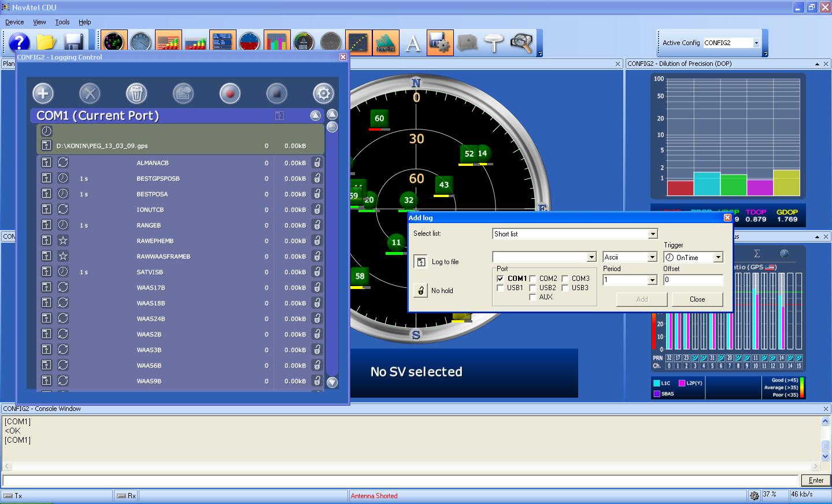
Task: Open the US flag GPS tracking status icon
Action: point(168,43)
